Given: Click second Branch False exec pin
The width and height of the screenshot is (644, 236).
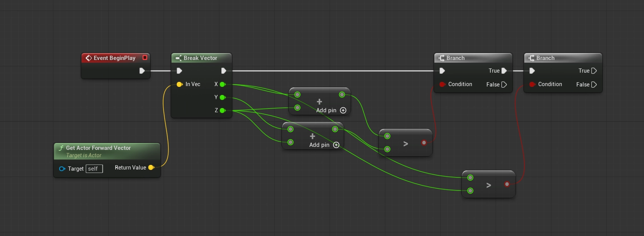Looking at the screenshot, I should [594, 85].
